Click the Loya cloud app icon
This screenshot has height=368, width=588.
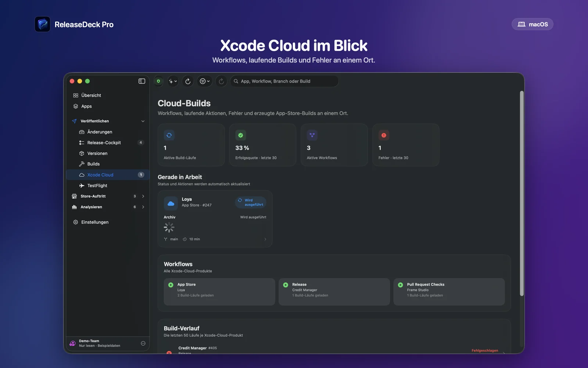coord(171,203)
